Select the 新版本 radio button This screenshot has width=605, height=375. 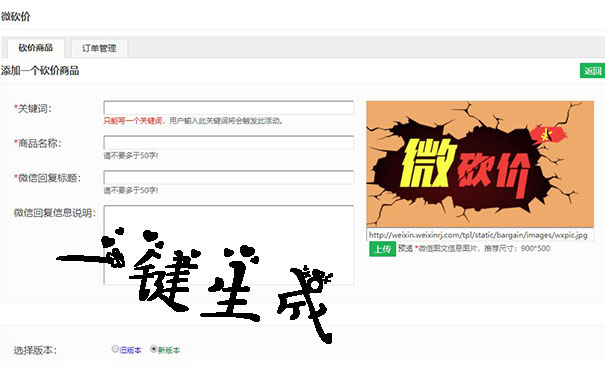154,349
